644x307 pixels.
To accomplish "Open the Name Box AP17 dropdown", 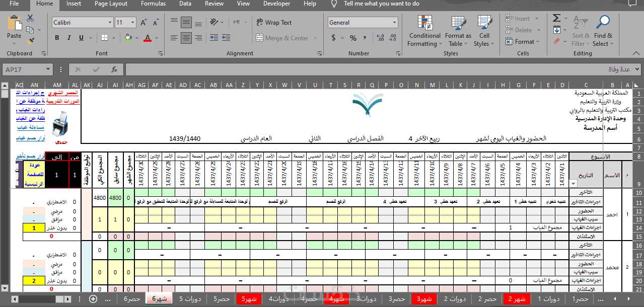I will 48,69.
